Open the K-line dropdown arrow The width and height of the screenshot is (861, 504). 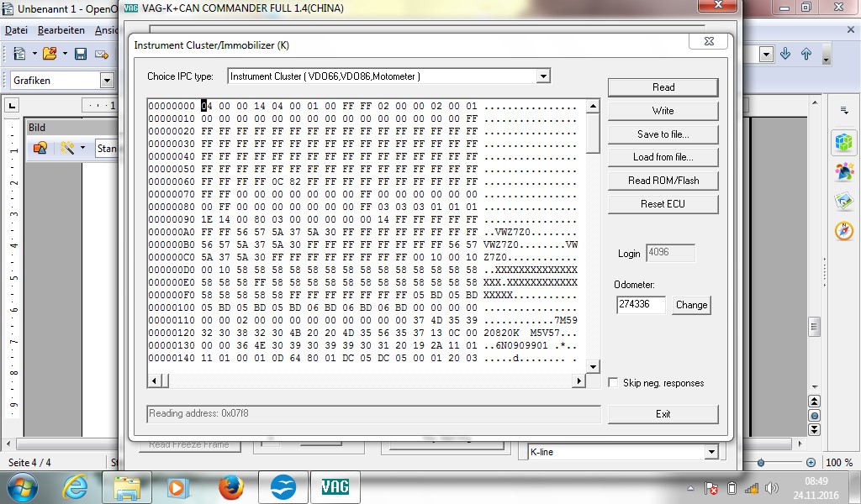click(x=711, y=452)
